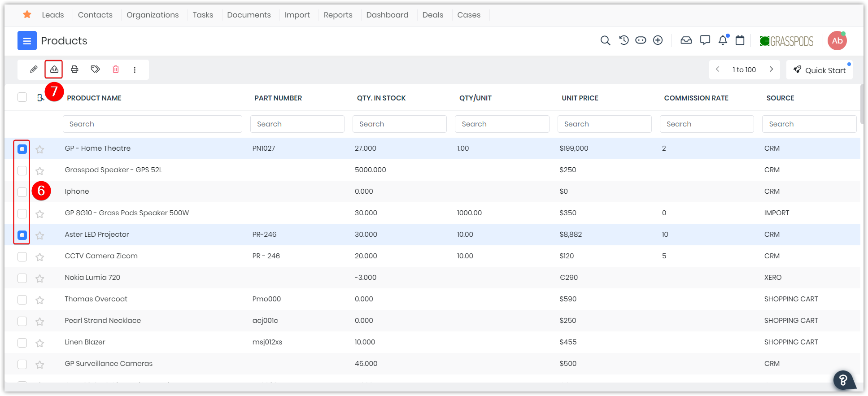This screenshot has height=396, width=868.
Task: Click the export icon in the toolbar
Action: [54, 69]
